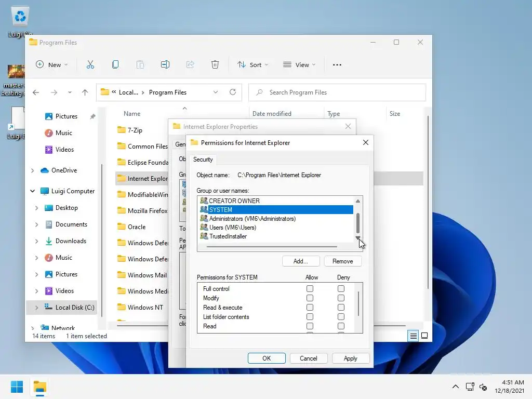Click the group list vertical scrollbar thumb
532x399 pixels.
click(357, 223)
